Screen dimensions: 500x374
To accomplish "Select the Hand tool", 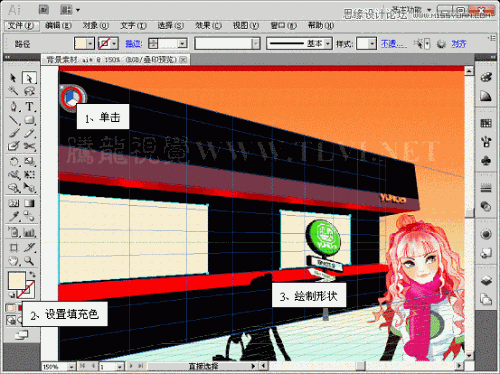I will pos(13,261).
